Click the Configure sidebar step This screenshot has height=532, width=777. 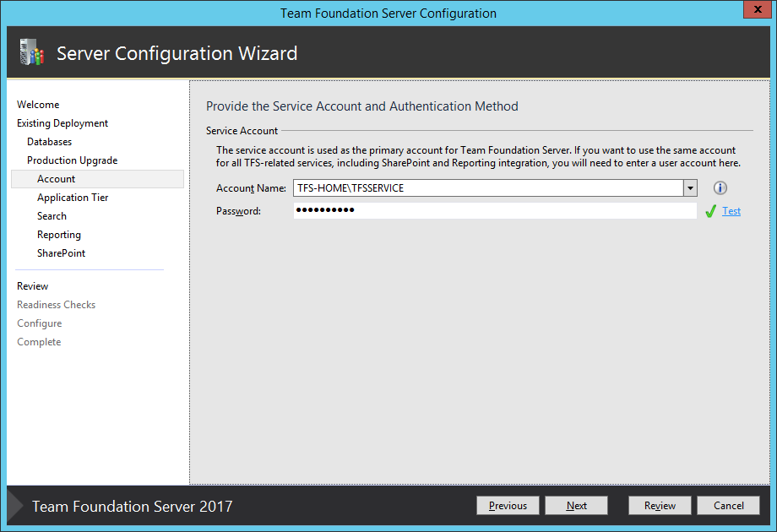(40, 323)
